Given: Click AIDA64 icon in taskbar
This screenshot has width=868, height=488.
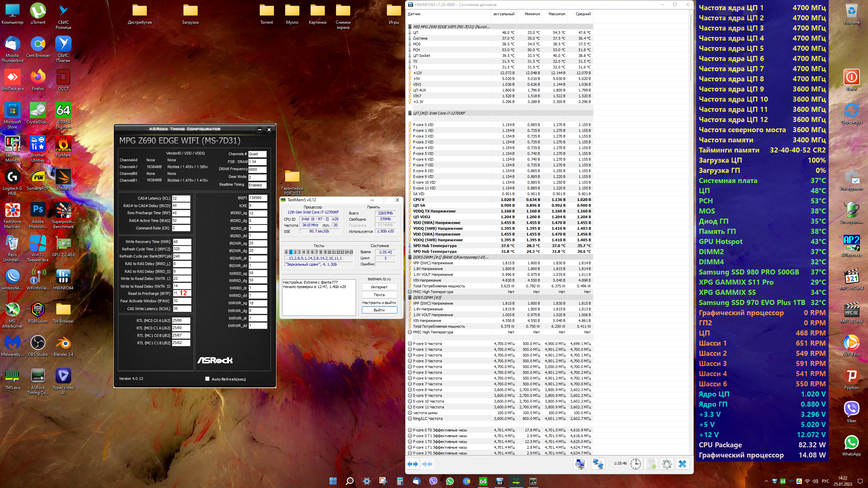Looking at the screenshot, I should click(483, 481).
